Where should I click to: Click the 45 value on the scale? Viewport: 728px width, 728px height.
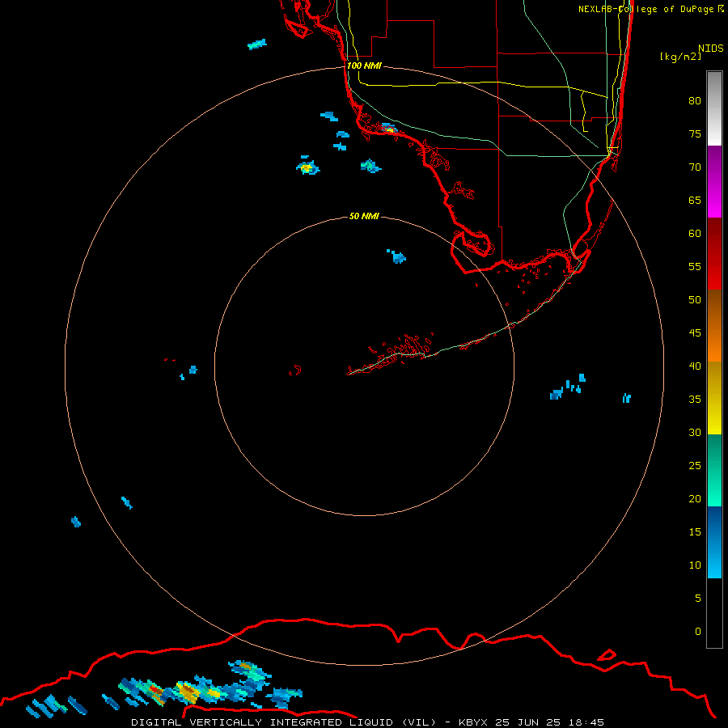click(x=695, y=333)
